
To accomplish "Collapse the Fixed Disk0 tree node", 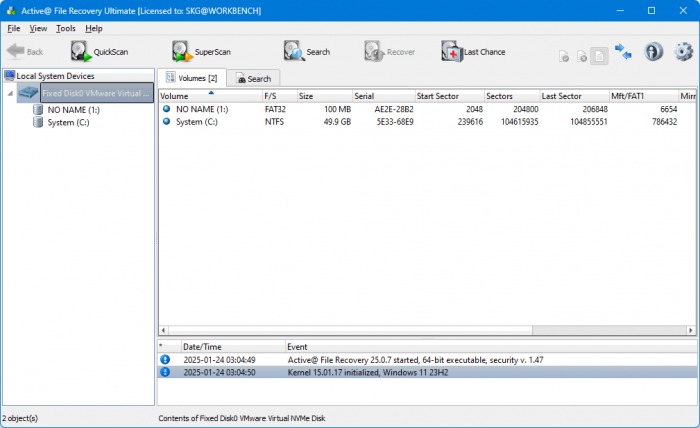I will pyautogui.click(x=10, y=93).
